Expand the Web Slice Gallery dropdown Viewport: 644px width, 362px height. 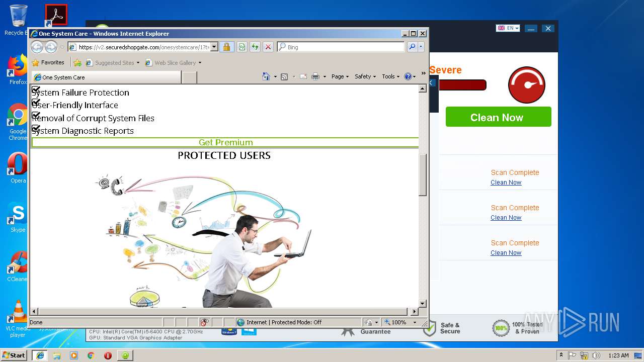(200, 63)
